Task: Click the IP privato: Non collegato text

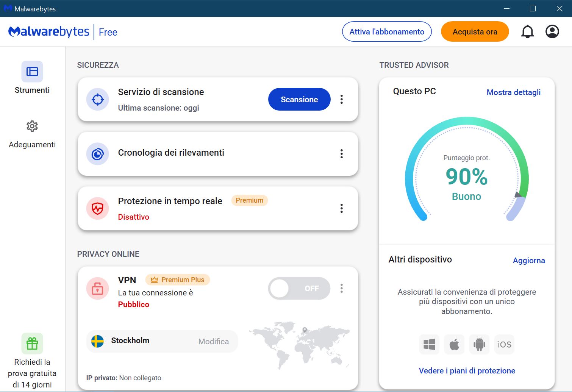Action: pyautogui.click(x=124, y=378)
